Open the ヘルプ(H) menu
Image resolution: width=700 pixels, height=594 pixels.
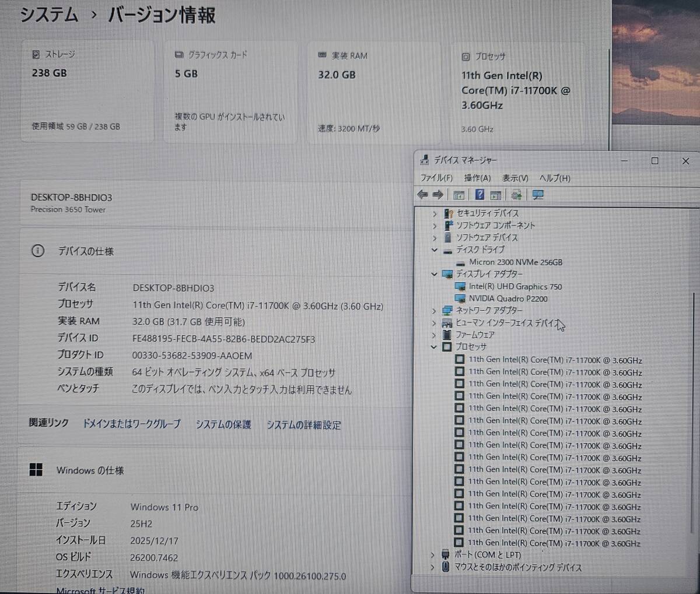(x=555, y=178)
